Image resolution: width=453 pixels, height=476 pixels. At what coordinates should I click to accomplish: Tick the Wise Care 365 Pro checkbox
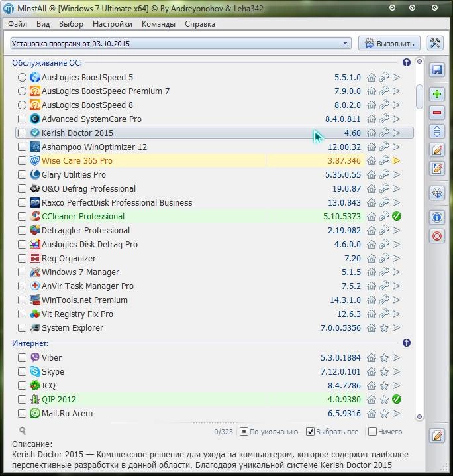(22, 160)
